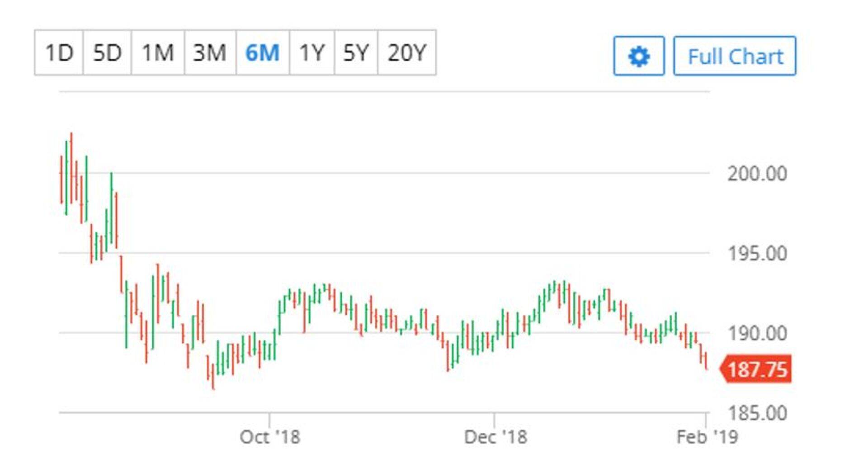Switch to the 5D time range
Screen dimensions: 868x473
(x=107, y=52)
